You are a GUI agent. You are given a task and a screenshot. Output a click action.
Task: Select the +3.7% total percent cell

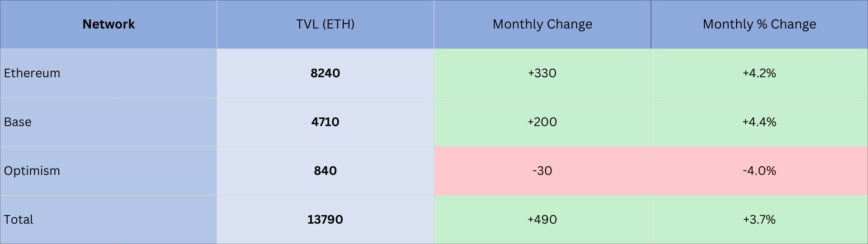pos(759,220)
